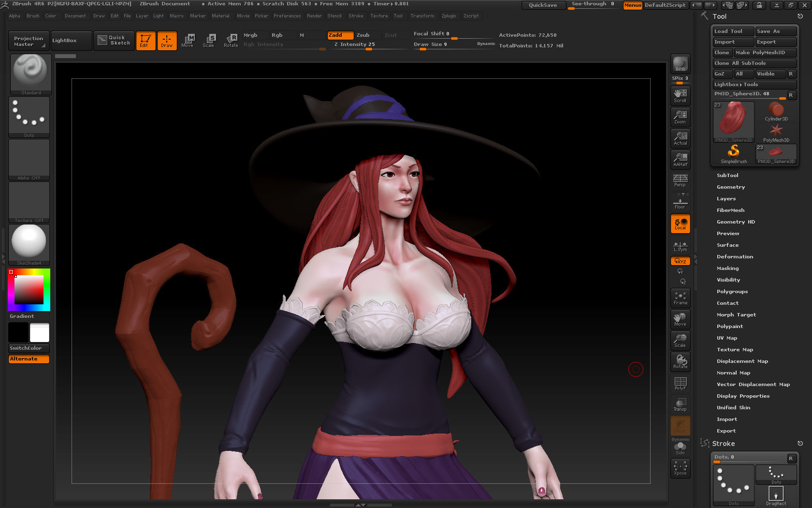Open the Alpha Off picker
Image resolution: width=812 pixels, height=508 pixels.
click(29, 160)
